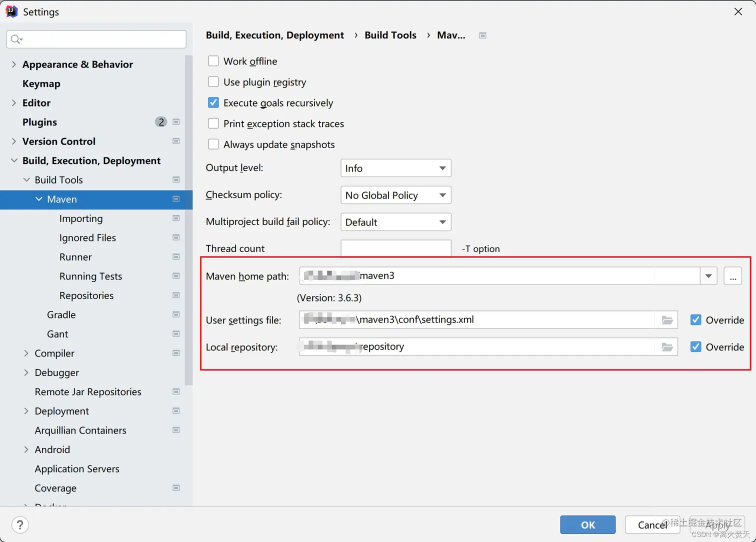Click the OK button
This screenshot has height=542, width=756.
588,525
